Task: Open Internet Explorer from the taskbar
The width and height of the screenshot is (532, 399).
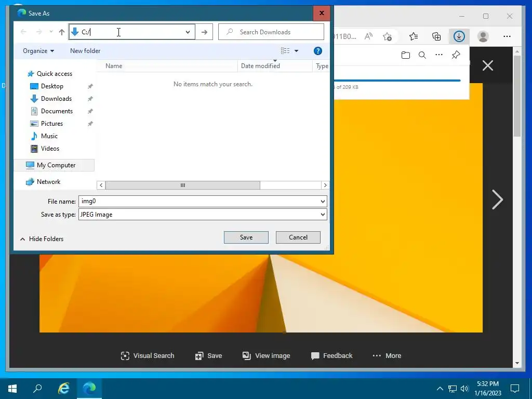Action: coord(63,389)
